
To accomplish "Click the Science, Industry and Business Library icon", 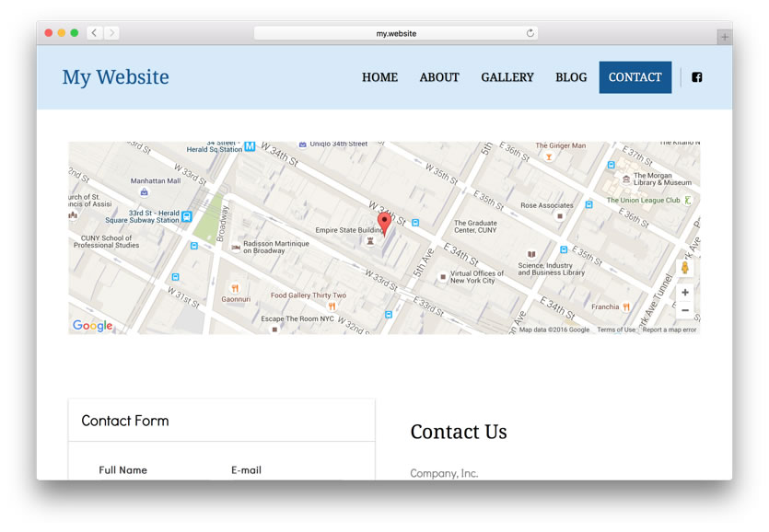I will click(x=531, y=254).
